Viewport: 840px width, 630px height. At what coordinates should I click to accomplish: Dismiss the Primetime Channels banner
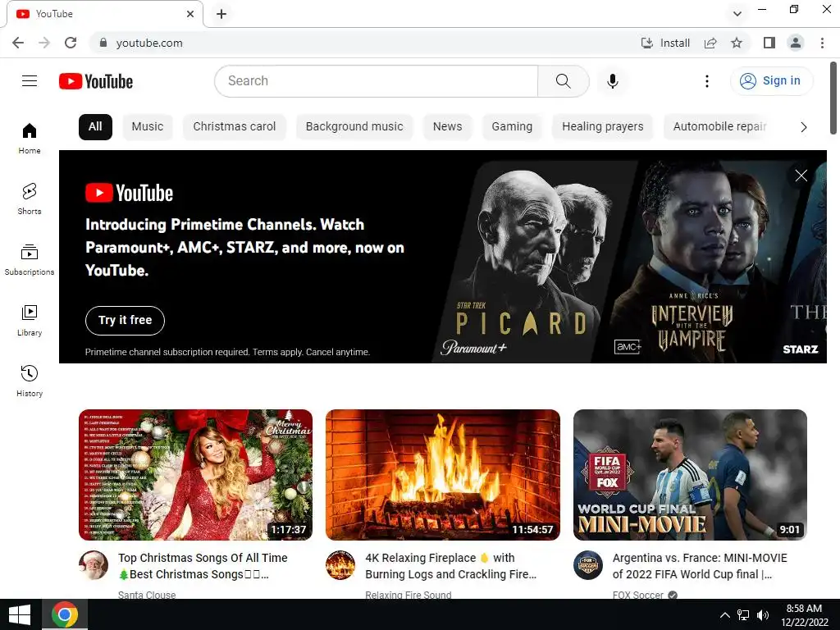click(801, 176)
